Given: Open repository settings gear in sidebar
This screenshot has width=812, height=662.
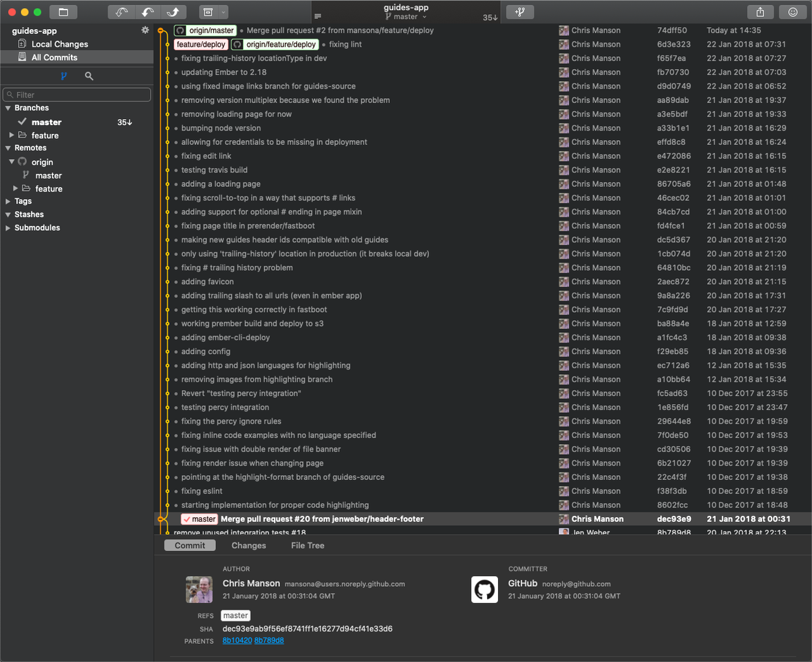Looking at the screenshot, I should tap(145, 30).
